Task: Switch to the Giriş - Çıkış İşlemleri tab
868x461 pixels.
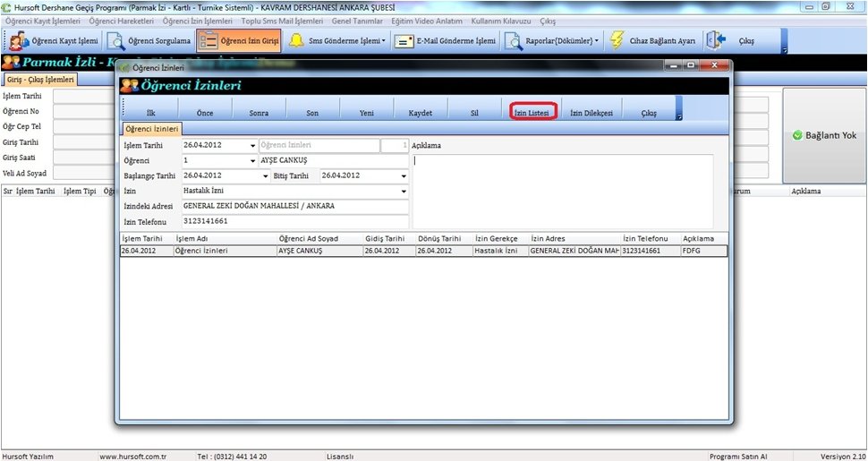Action: point(39,80)
